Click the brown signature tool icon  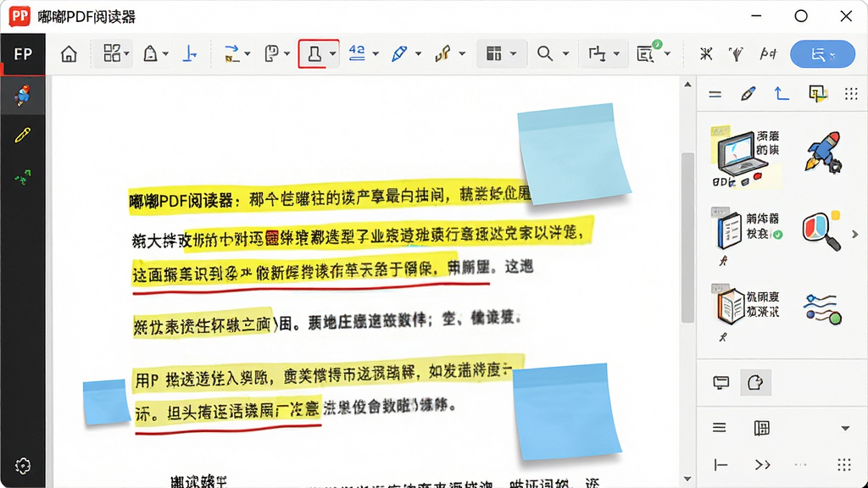pos(442,53)
